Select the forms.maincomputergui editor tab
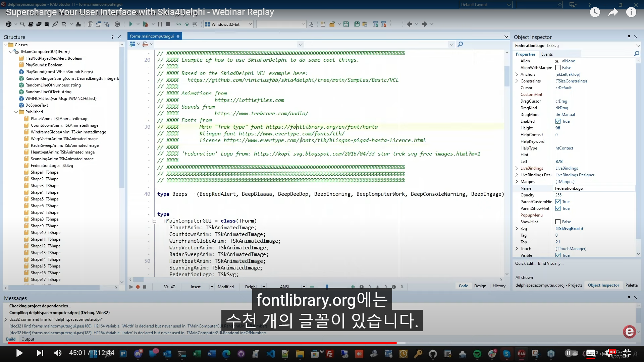This screenshot has height=362, width=644. tap(155, 36)
